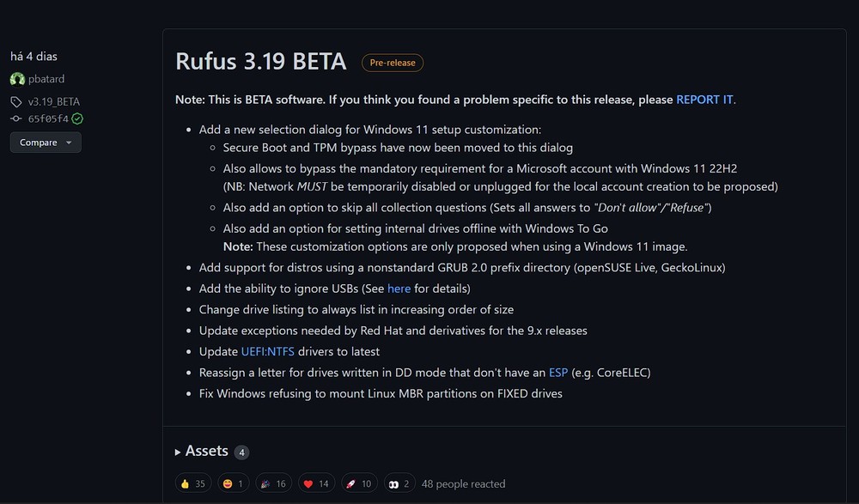Image resolution: width=859 pixels, height=504 pixels.
Task: Click the green verified commit badge
Action: tap(77, 118)
